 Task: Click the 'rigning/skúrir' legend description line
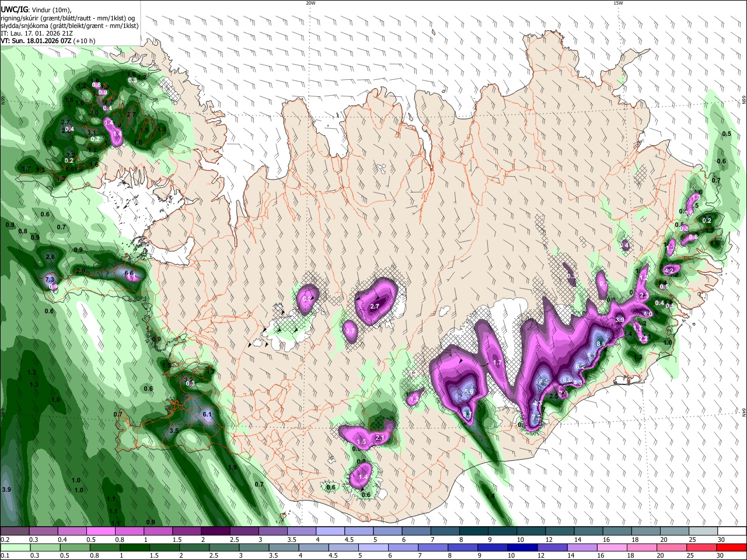[x=68, y=17]
